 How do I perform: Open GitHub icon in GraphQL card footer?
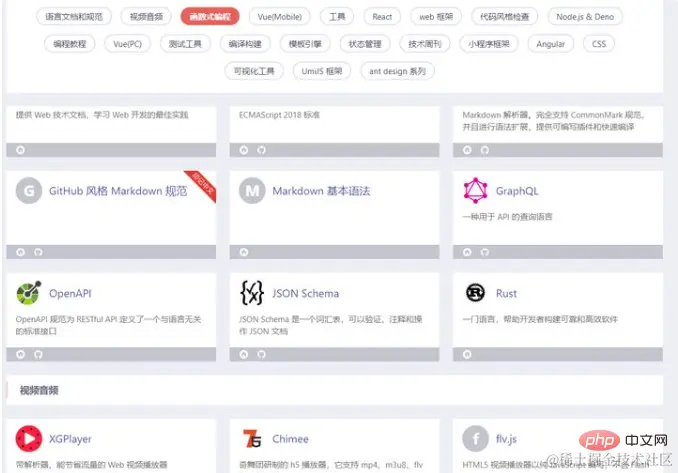pyautogui.click(x=485, y=252)
